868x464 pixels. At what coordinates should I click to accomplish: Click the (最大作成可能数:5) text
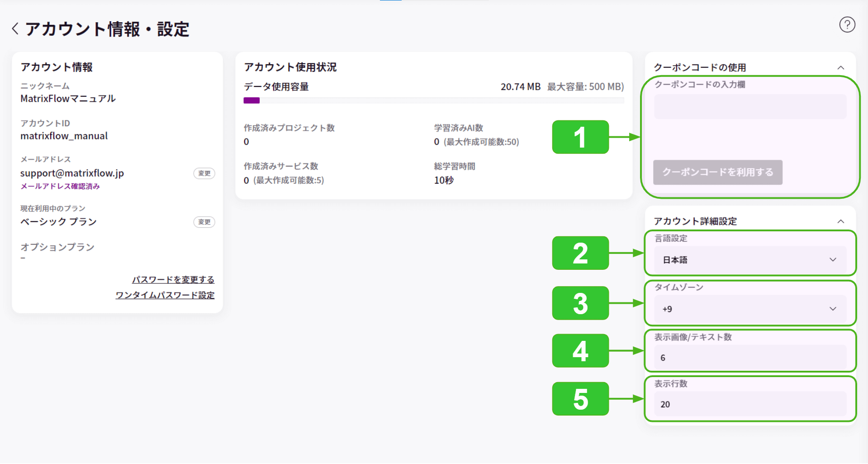point(289,180)
